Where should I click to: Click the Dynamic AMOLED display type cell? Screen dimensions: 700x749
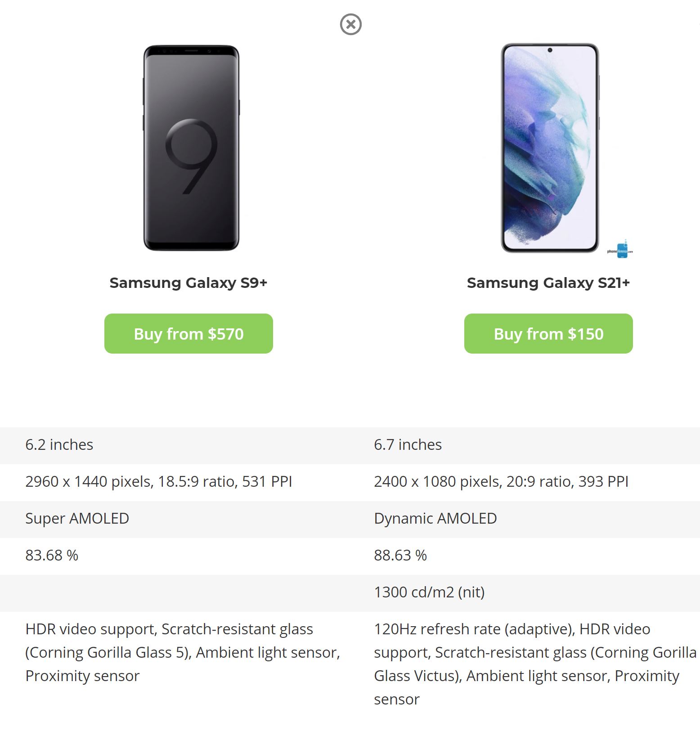[435, 519]
